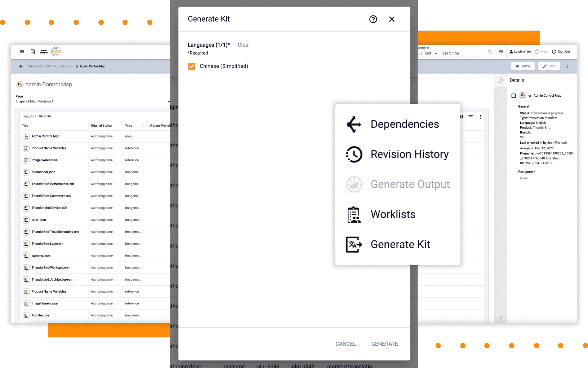Click the orange application logo icon

56,52
